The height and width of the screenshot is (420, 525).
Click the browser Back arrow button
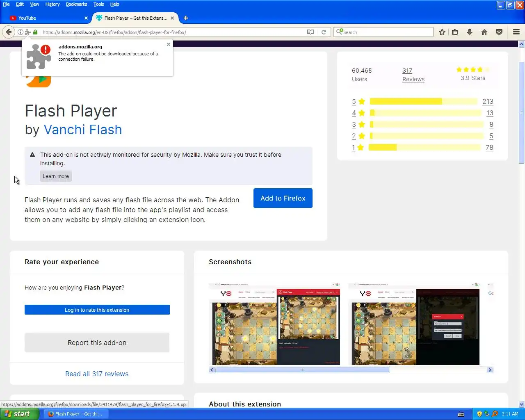9,32
